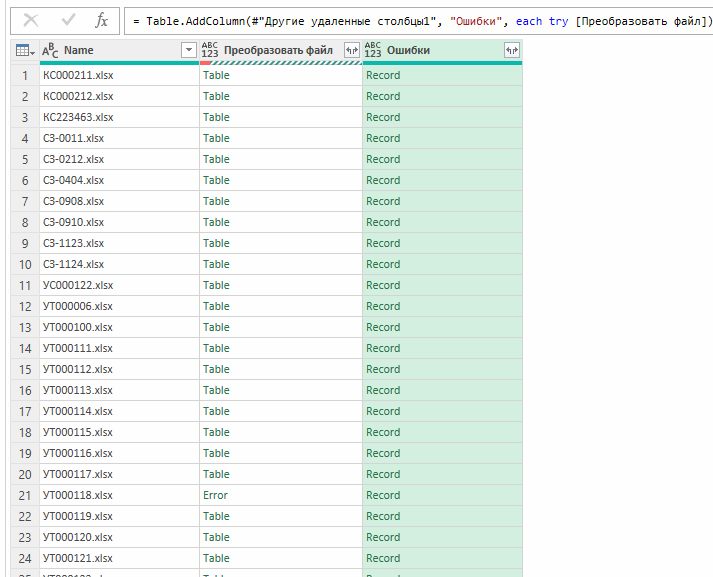Image resolution: width=713 pixels, height=577 pixels.
Task: Select cell УС000122.xlsx
Action: pyautogui.click(x=119, y=285)
